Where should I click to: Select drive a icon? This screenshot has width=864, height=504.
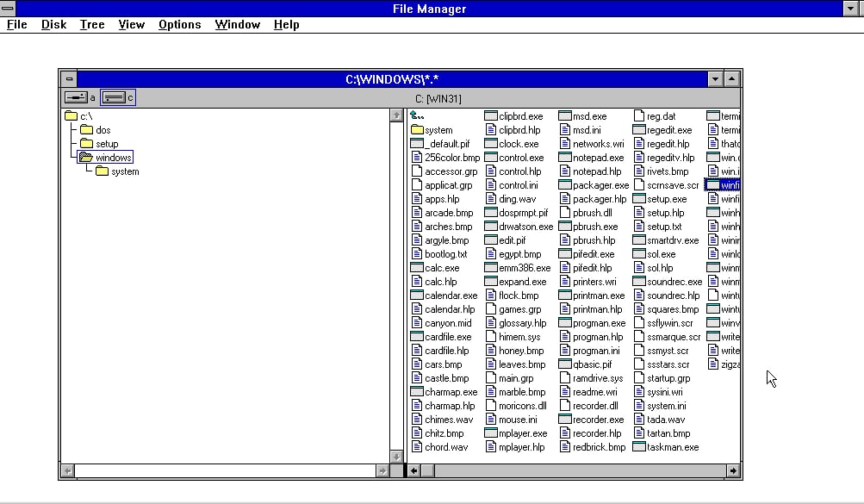(x=76, y=97)
